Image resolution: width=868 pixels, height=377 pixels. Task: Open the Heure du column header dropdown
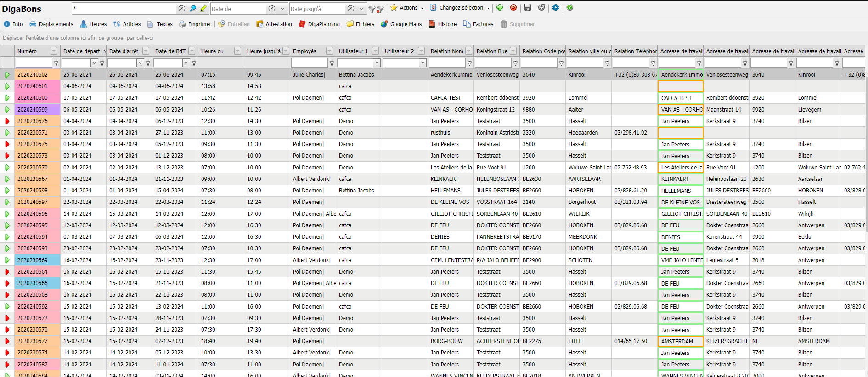point(238,51)
